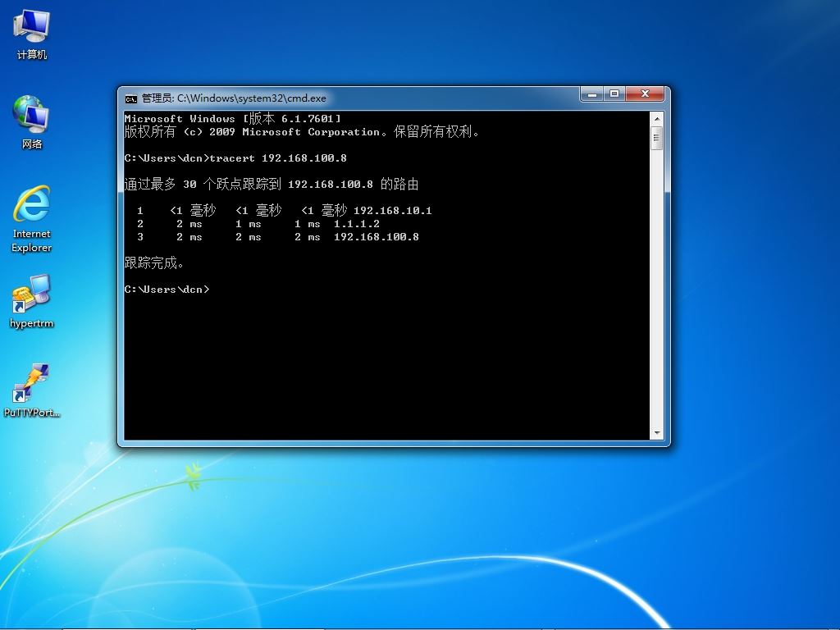Select the 网络 desktop icon

(32, 123)
